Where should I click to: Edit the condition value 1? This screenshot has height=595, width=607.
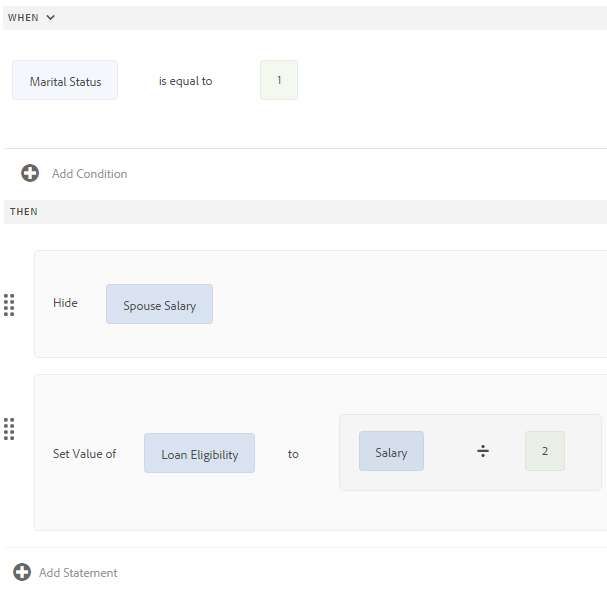click(x=279, y=80)
